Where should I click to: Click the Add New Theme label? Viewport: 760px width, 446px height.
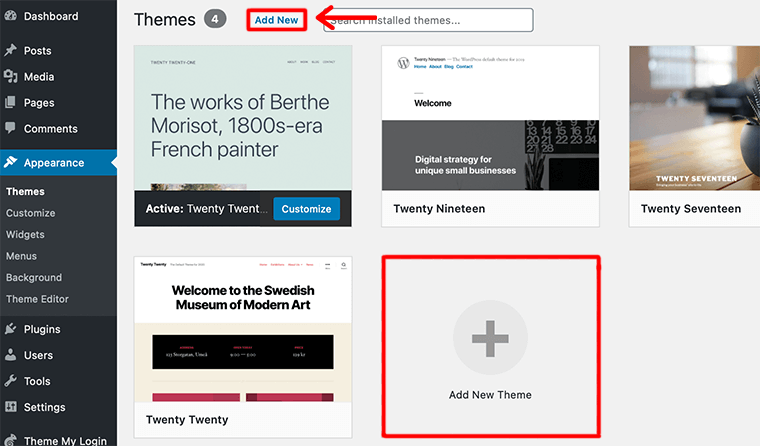[x=490, y=395]
